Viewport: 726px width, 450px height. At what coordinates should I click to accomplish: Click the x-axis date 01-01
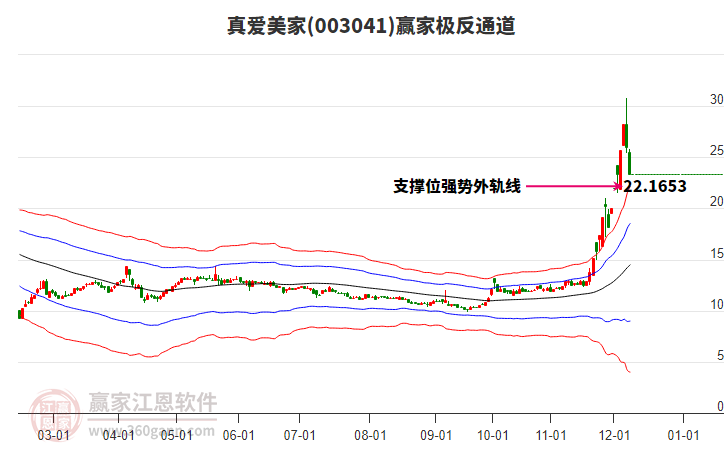tap(683, 435)
